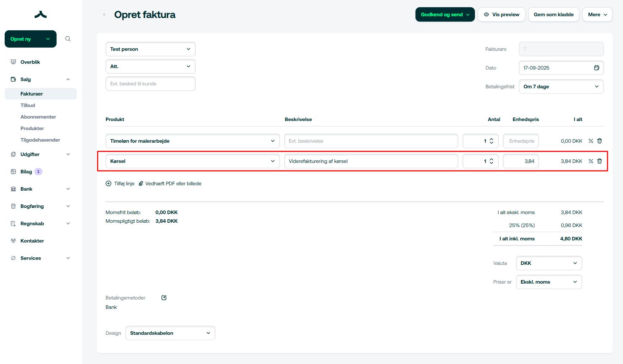Open the calendar icon in the Dato field
The image size is (623, 364).
coord(597,68)
